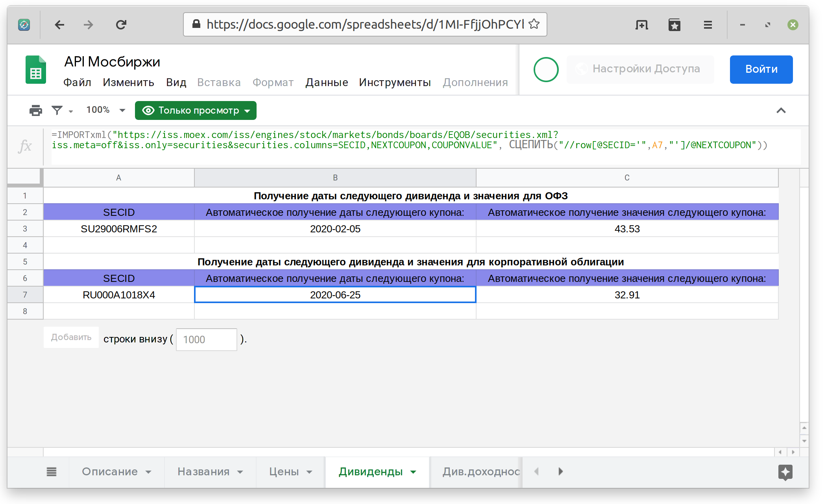Switch to the Названия sheet tab
This screenshot has width=826, height=504.
[x=203, y=471]
